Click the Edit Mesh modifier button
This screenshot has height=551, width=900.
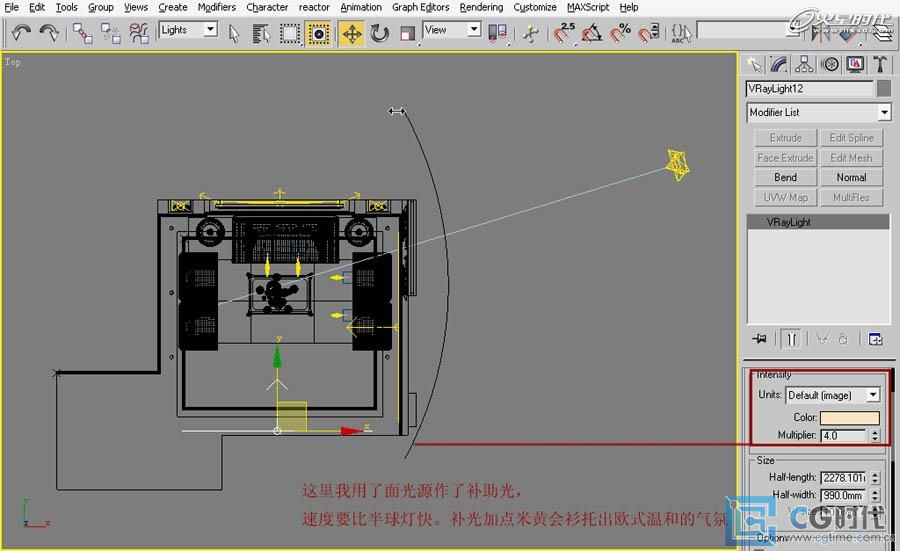coord(851,158)
